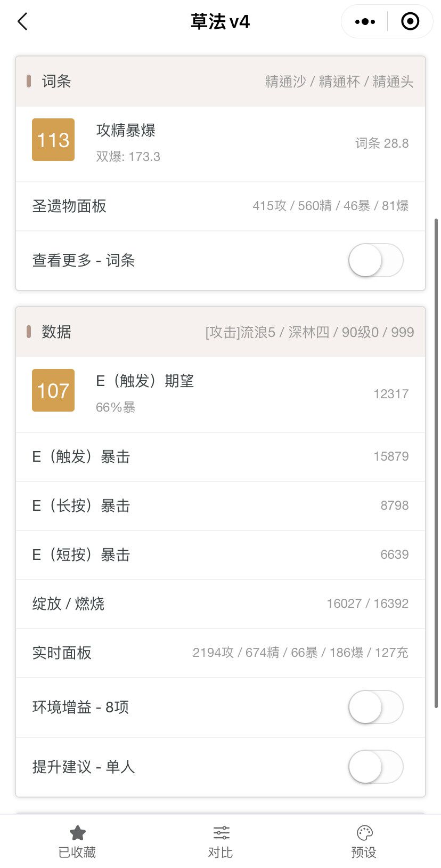Tap the 绽放 / 燃烧 damage row

coord(220,604)
